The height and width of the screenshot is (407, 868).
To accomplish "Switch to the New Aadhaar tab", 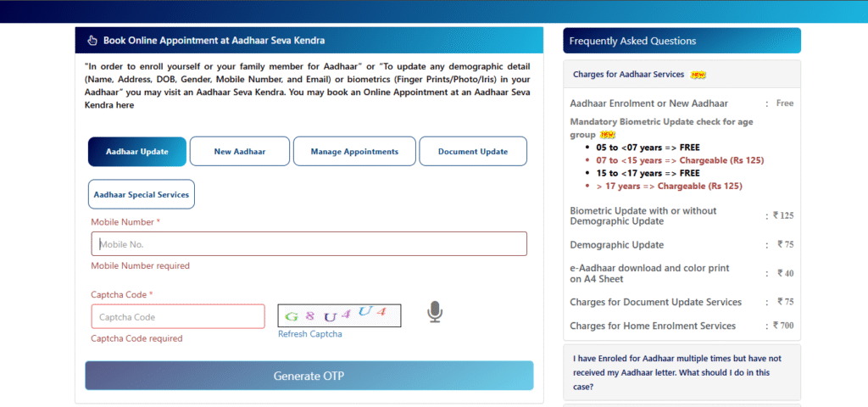I will pyautogui.click(x=239, y=152).
